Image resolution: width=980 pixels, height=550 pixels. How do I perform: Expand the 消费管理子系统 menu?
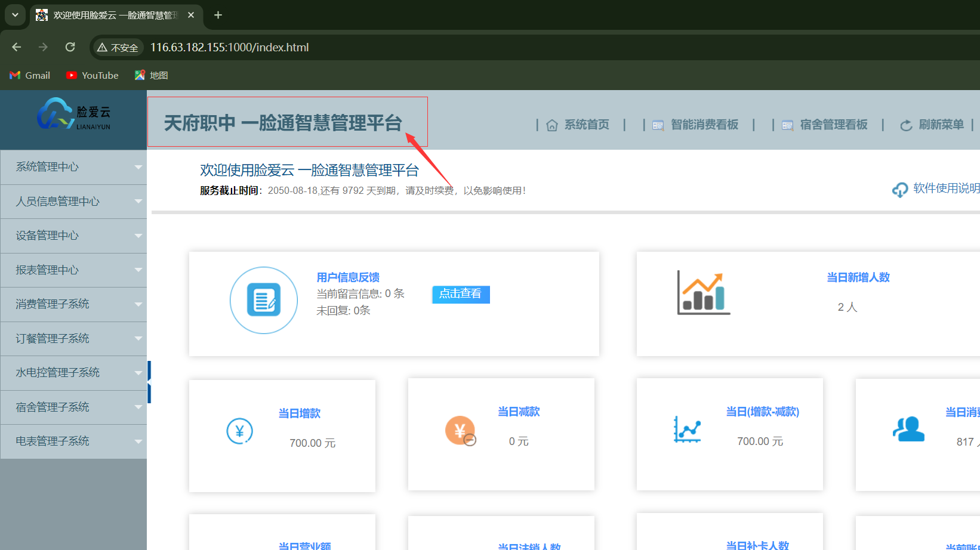click(x=73, y=304)
